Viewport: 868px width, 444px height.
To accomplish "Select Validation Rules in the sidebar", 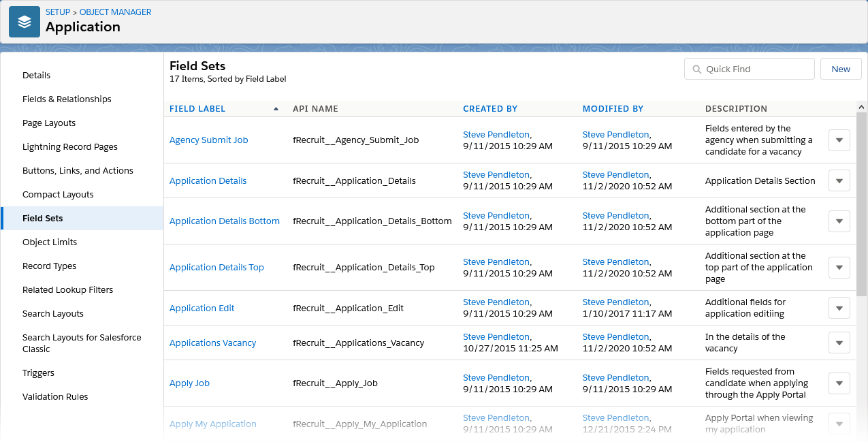I will (x=55, y=397).
